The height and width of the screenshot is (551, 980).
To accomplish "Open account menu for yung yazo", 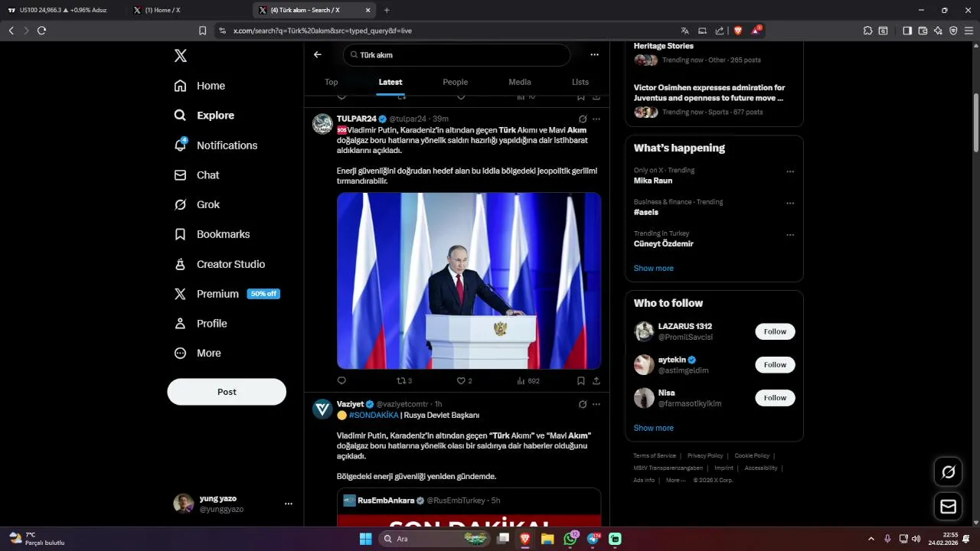I will click(x=289, y=504).
